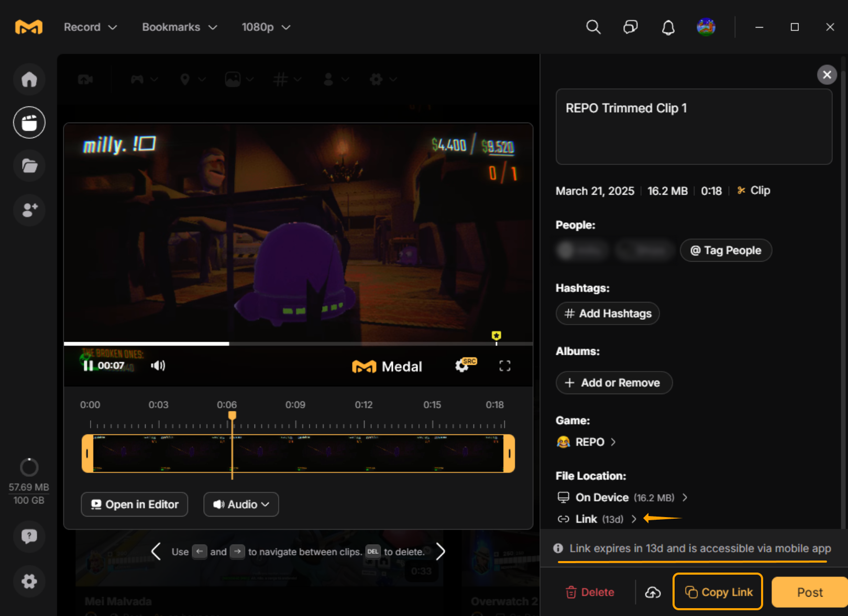Open the hashtag filter dropdown
The width and height of the screenshot is (848, 616).
point(287,80)
